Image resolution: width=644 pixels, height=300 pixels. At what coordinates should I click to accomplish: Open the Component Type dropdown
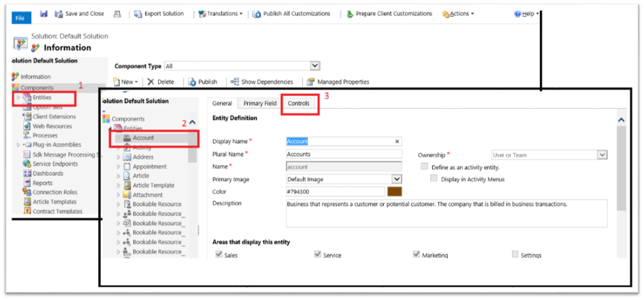pos(315,66)
